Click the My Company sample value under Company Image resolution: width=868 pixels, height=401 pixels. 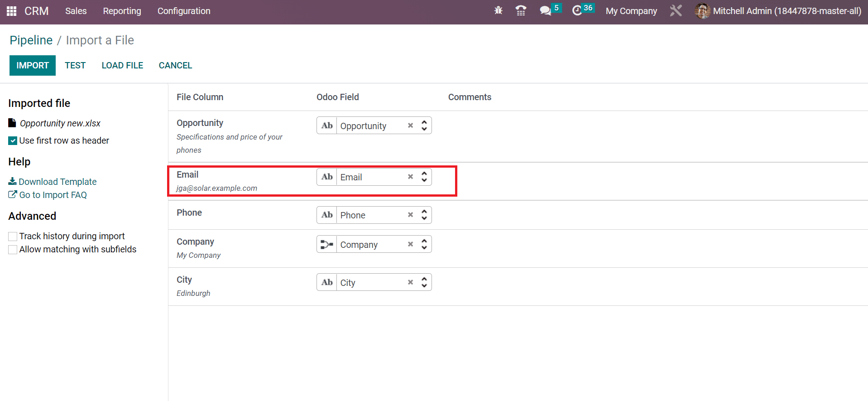click(198, 255)
